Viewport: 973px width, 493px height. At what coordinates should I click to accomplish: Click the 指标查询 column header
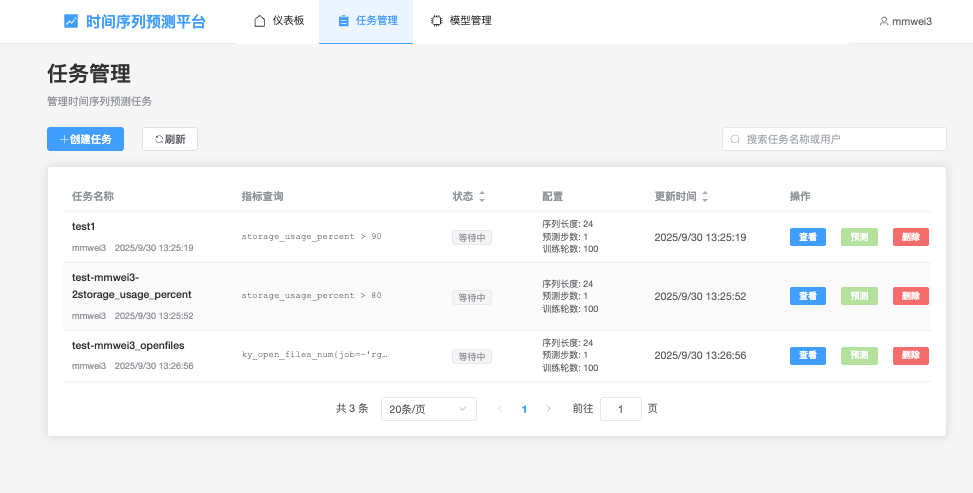(262, 196)
